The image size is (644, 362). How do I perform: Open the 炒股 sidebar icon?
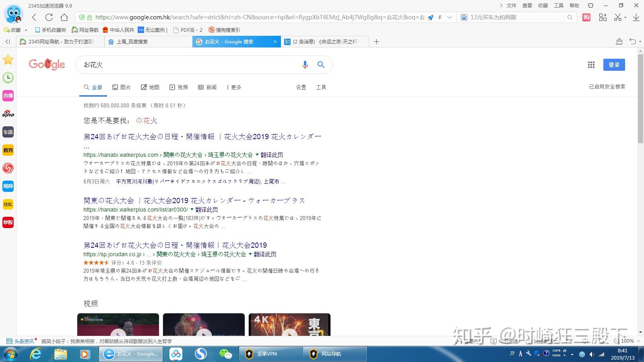point(8,222)
